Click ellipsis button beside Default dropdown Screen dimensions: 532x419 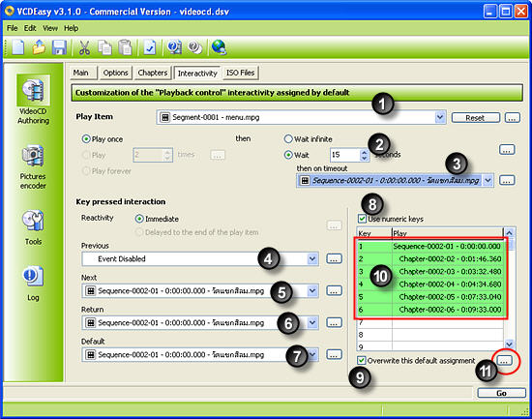point(335,354)
